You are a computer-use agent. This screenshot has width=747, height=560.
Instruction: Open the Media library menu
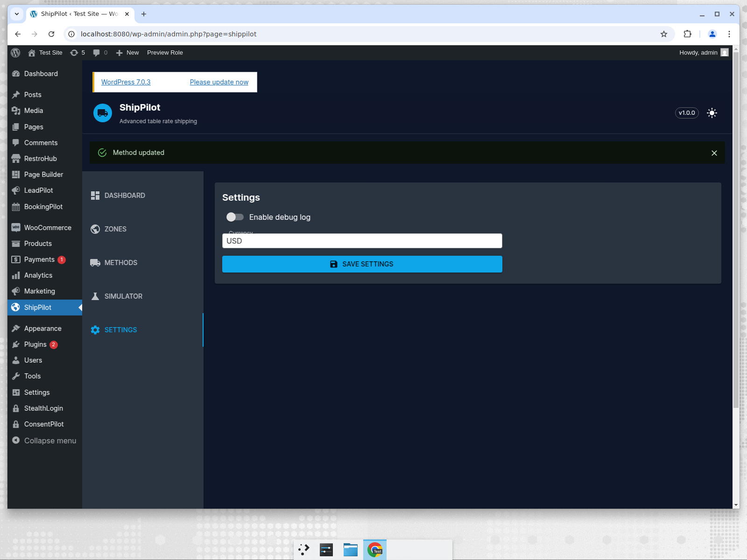(45, 111)
